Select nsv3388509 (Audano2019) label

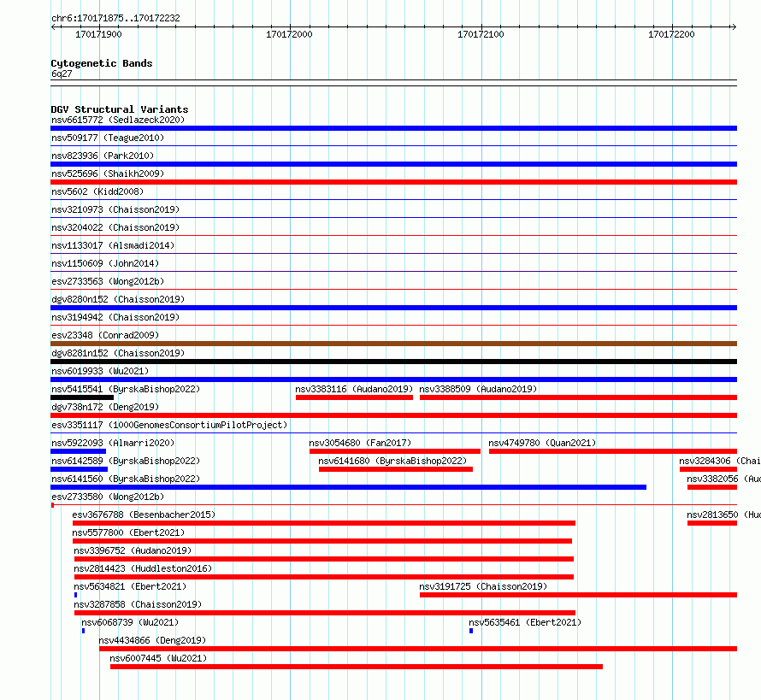click(478, 389)
